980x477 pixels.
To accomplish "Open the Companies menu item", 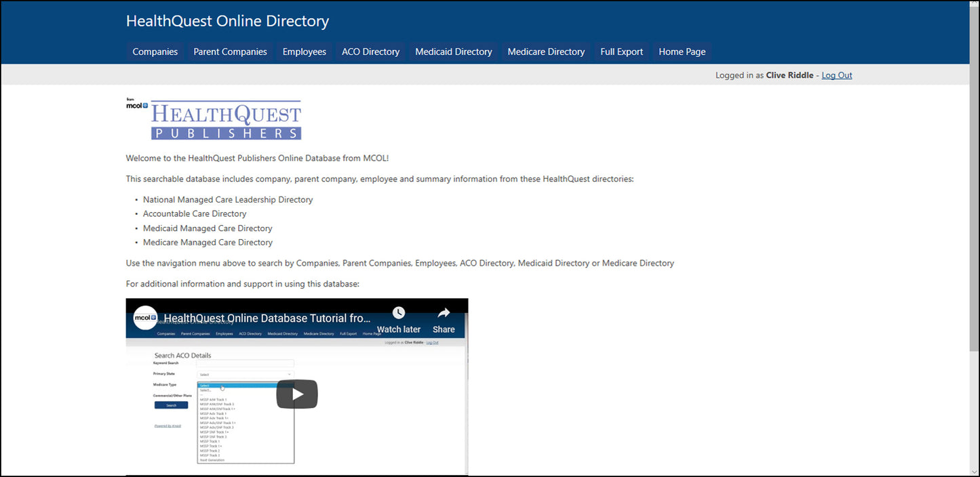I will point(155,51).
